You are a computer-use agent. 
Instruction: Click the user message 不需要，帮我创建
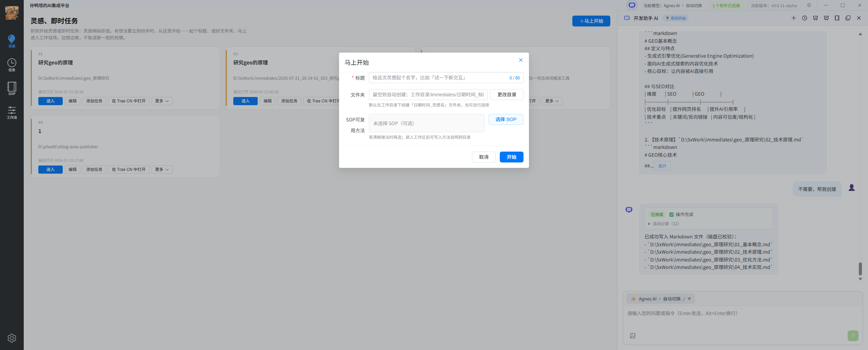tap(817, 189)
